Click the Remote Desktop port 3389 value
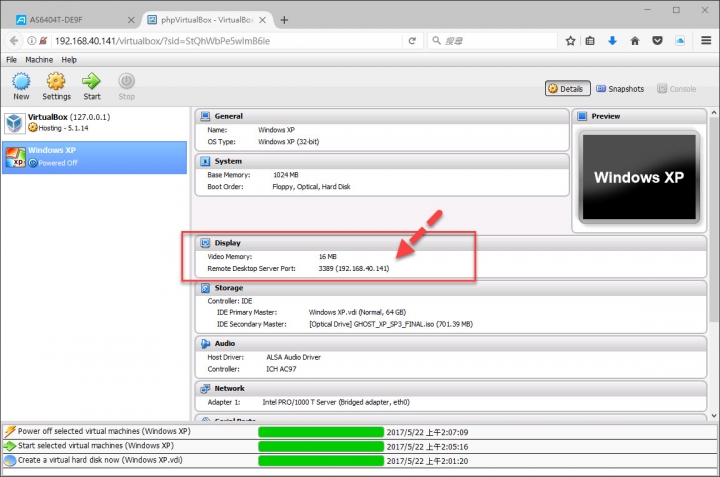720x477 pixels. 354,269
